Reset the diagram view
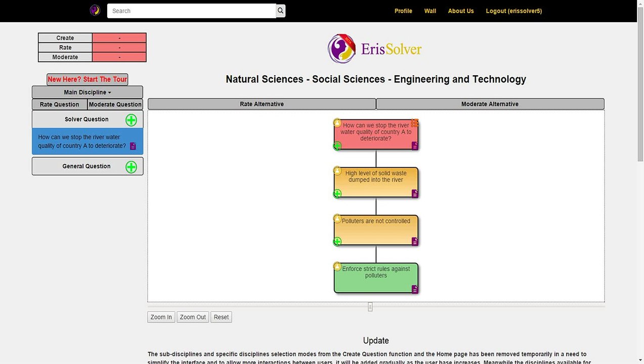Image resolution: width=644 pixels, height=364 pixels. [221, 317]
